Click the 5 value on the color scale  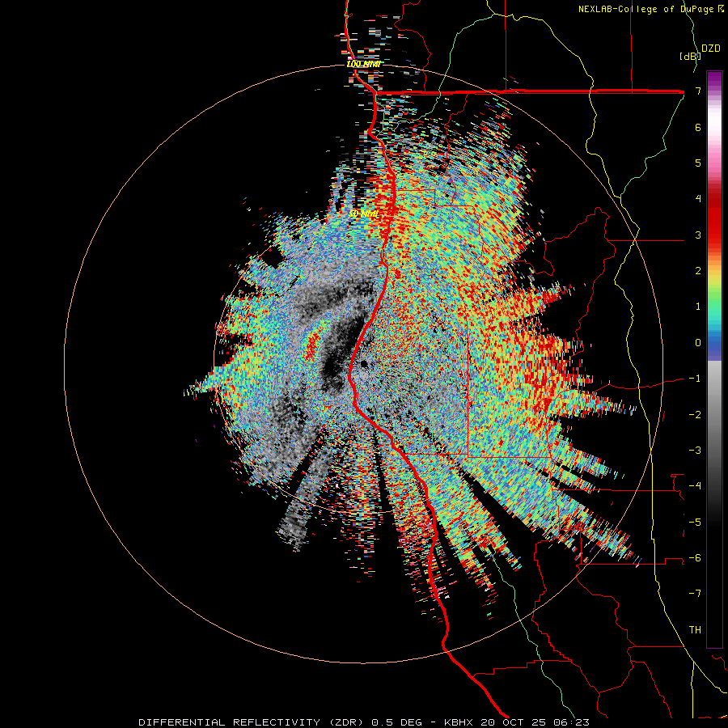pyautogui.click(x=698, y=163)
